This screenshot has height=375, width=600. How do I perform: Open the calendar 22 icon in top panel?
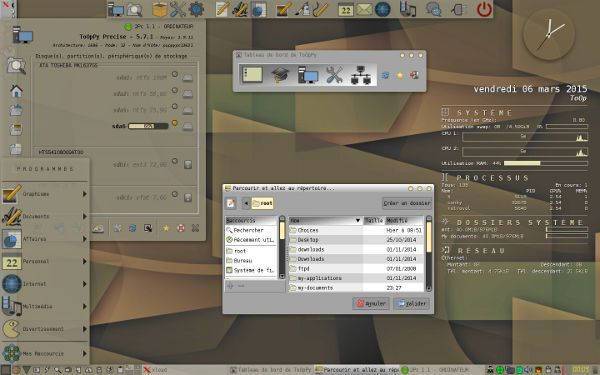346,9
